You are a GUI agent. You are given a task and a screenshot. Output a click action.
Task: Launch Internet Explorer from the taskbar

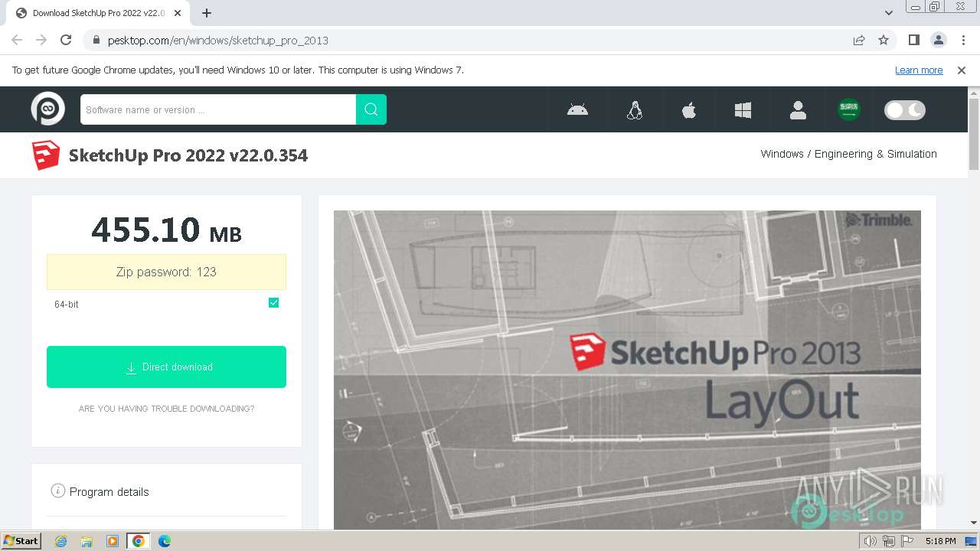[x=61, y=541]
